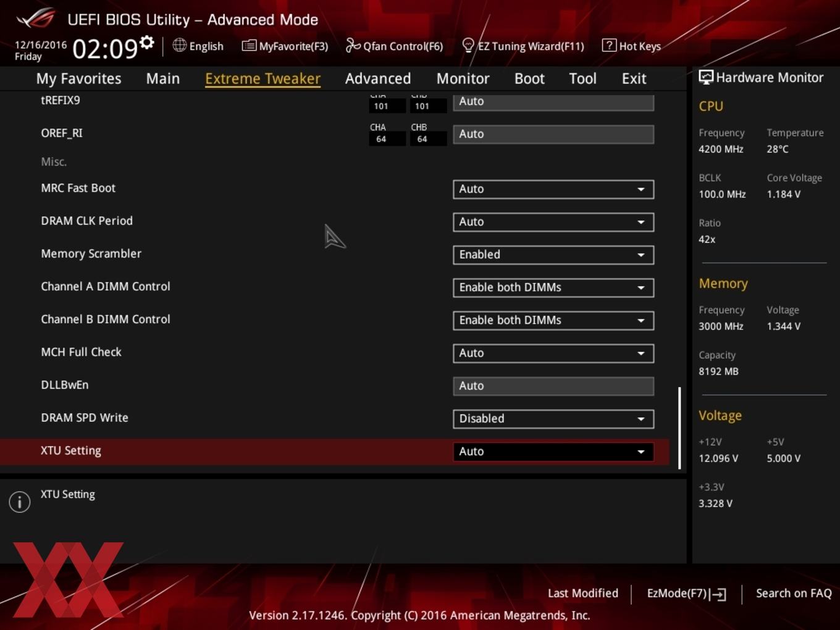
Task: Click the settings list vertical scrollbar
Action: click(679, 428)
